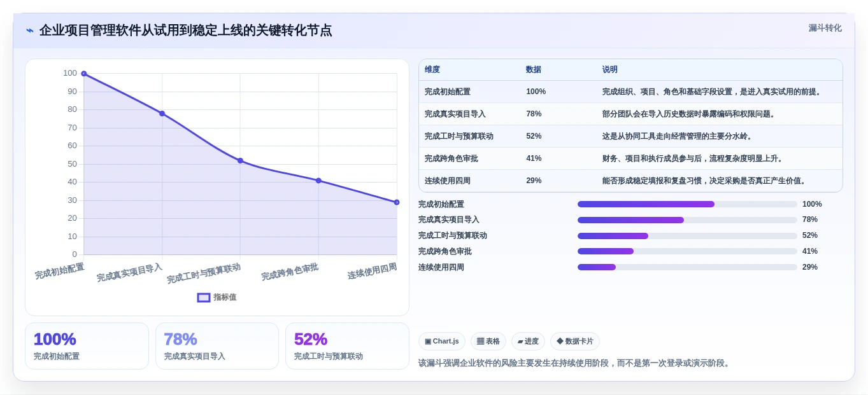Click the description starting 这是从协同工具
Image resolution: width=868 pixels, height=395 pixels.
(x=679, y=136)
